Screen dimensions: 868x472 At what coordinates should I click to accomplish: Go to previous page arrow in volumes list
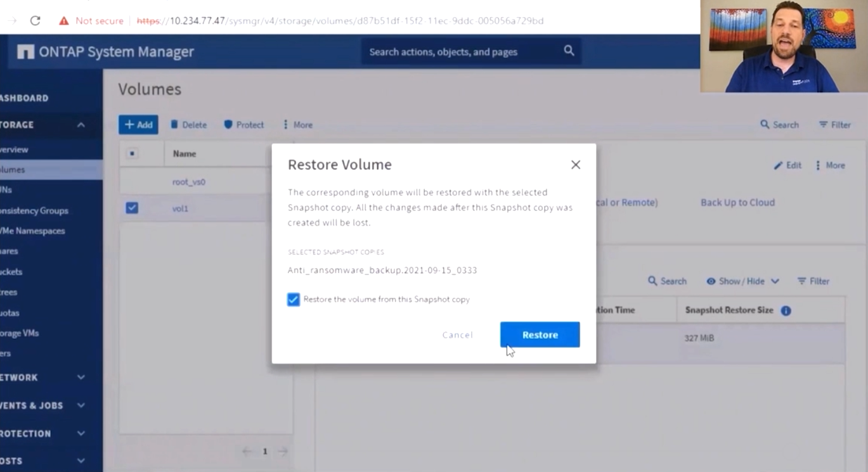(x=247, y=451)
